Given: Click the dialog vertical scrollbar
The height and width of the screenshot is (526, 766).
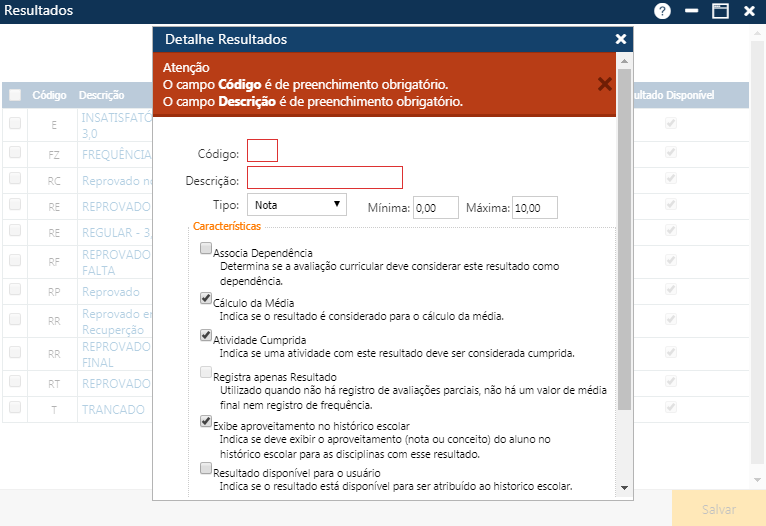Looking at the screenshot, I should tap(625, 250).
